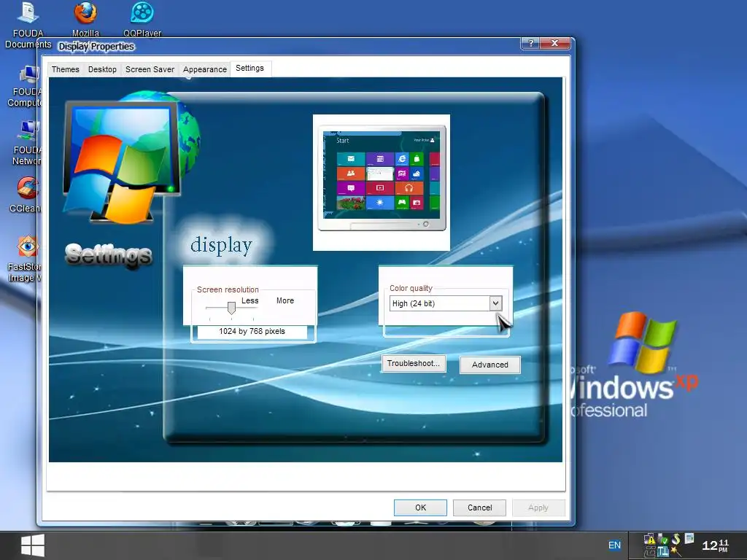Switch to the Desktop tab
The height and width of the screenshot is (560, 747).
(102, 69)
